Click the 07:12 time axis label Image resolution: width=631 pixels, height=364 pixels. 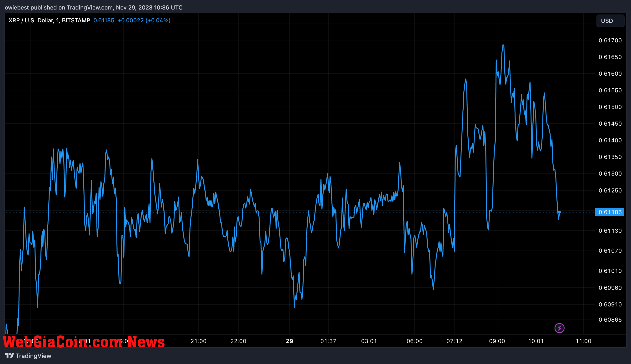tap(454, 341)
